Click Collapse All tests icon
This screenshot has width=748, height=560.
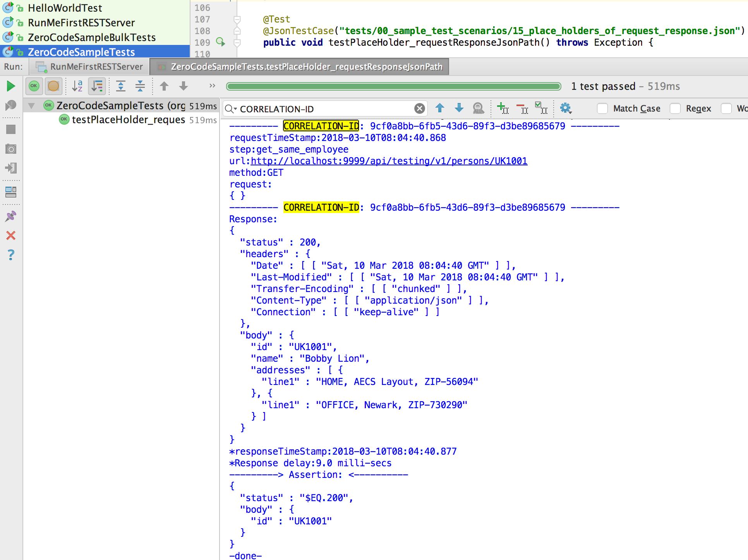click(x=140, y=86)
